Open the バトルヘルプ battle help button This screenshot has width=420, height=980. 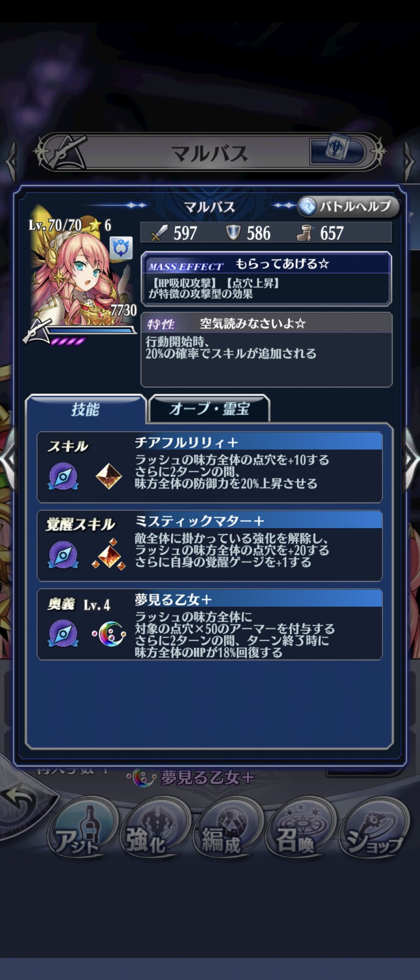[348, 206]
